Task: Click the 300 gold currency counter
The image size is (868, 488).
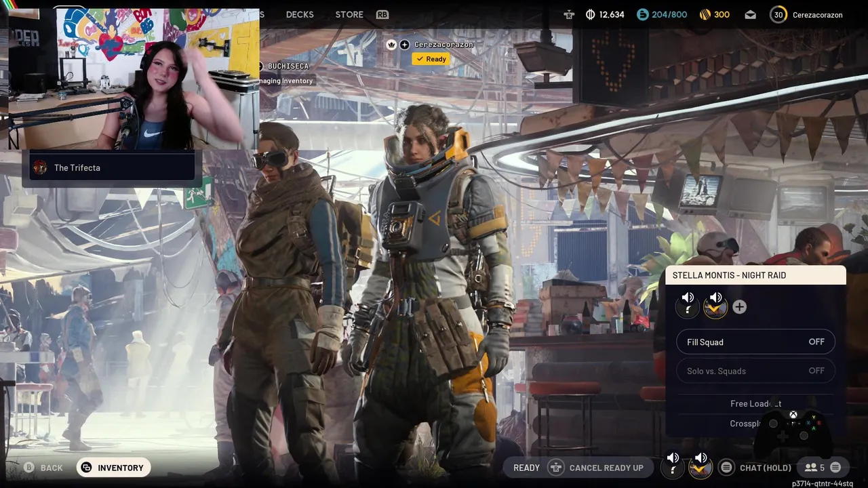Action: coord(714,14)
